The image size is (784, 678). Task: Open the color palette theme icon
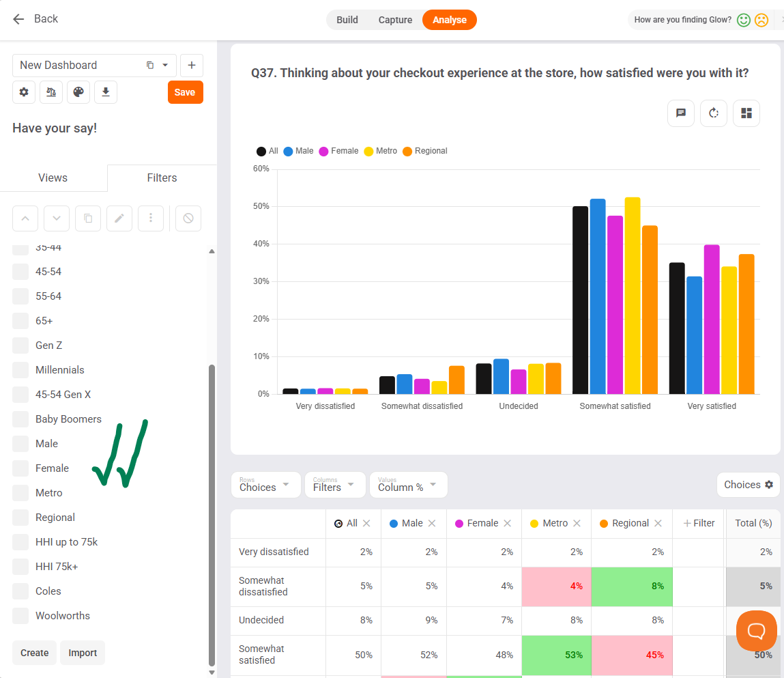click(78, 92)
